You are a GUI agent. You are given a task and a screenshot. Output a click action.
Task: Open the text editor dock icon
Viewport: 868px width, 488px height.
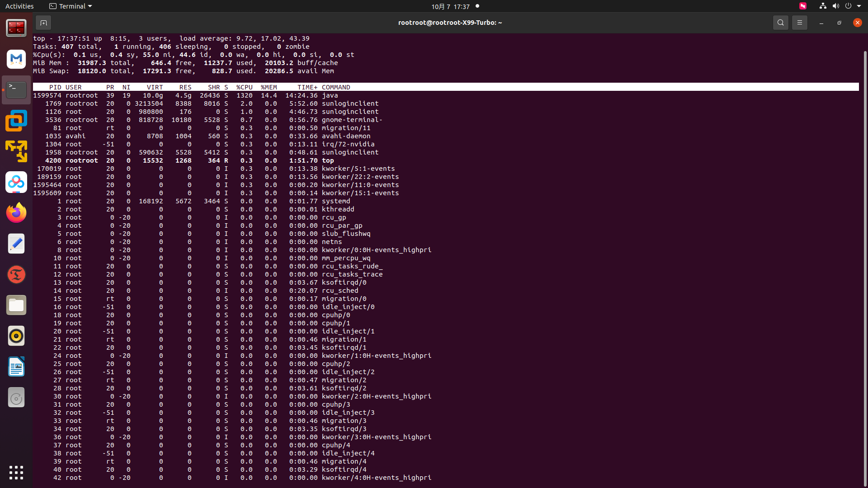point(16,244)
